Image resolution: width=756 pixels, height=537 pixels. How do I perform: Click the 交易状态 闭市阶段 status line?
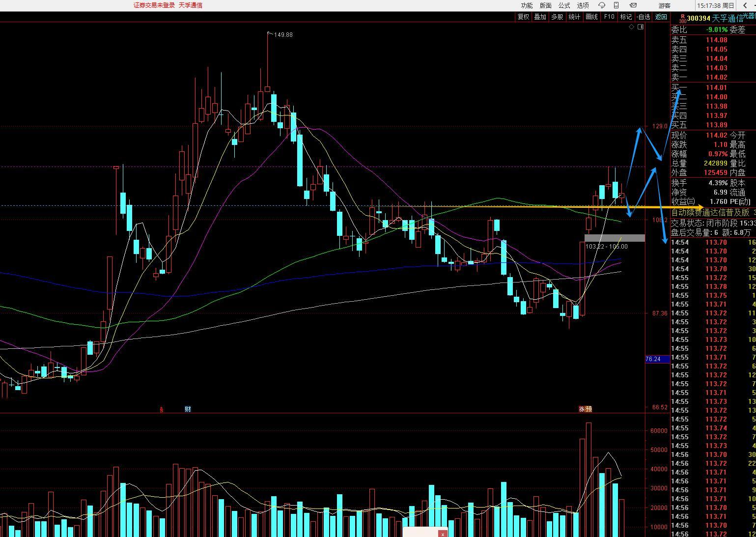point(713,223)
